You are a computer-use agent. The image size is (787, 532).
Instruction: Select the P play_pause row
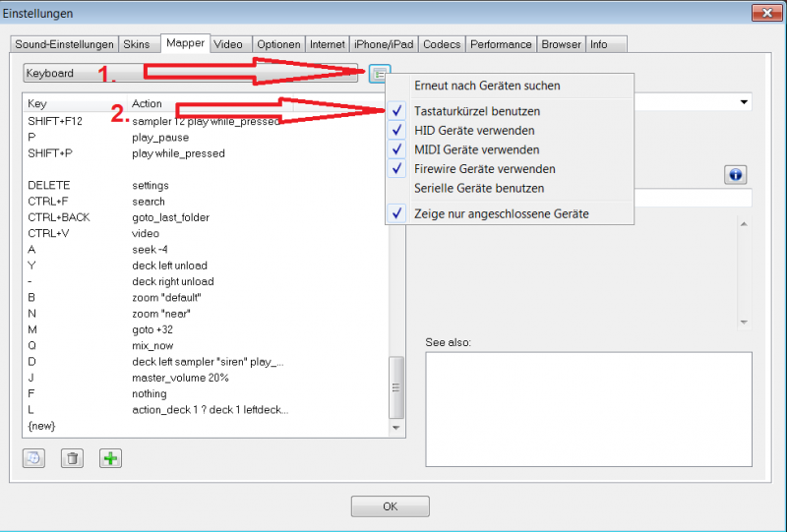[x=206, y=138]
